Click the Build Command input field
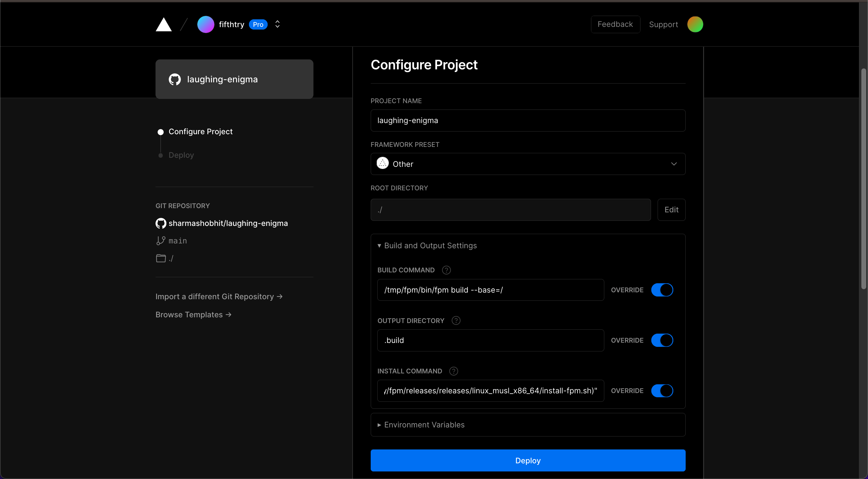Viewport: 868px width, 479px height. pyautogui.click(x=490, y=290)
